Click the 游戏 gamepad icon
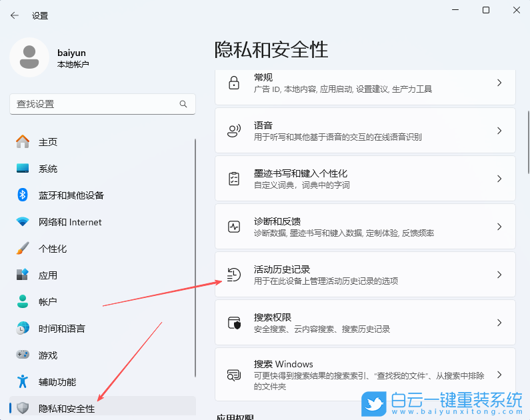Screen dimensions: 530x420 pyautogui.click(x=23, y=355)
